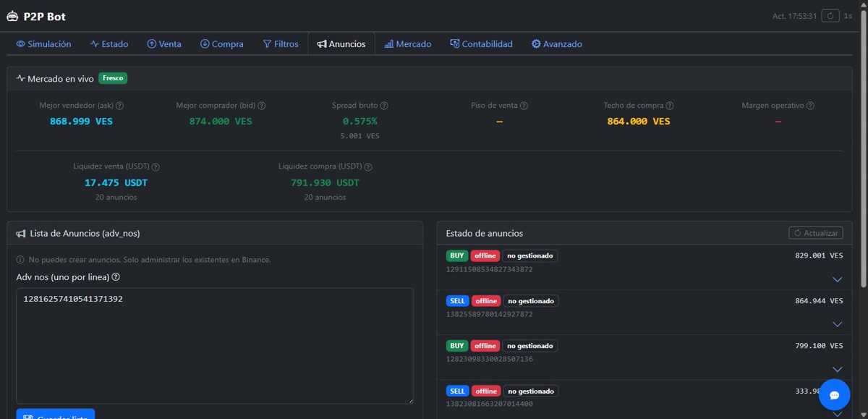868x419 pixels.
Task: Click BUY badge of ad 12823098330028507136
Action: point(457,346)
